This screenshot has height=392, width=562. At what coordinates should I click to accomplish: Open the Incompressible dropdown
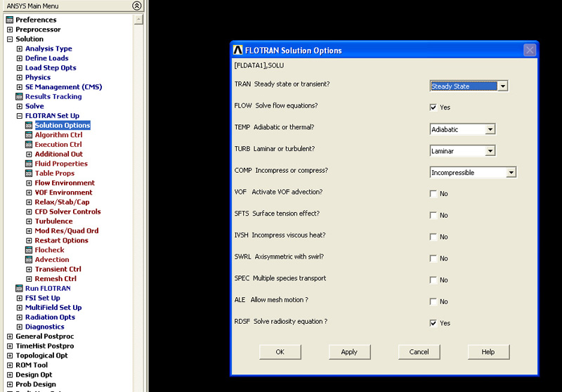click(511, 172)
